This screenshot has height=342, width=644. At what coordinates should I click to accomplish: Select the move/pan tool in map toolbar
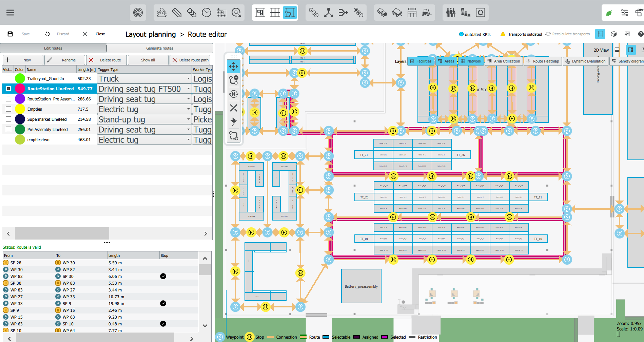234,66
